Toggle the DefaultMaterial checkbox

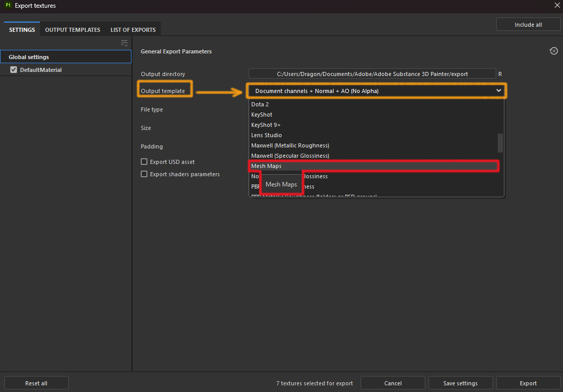coord(14,70)
